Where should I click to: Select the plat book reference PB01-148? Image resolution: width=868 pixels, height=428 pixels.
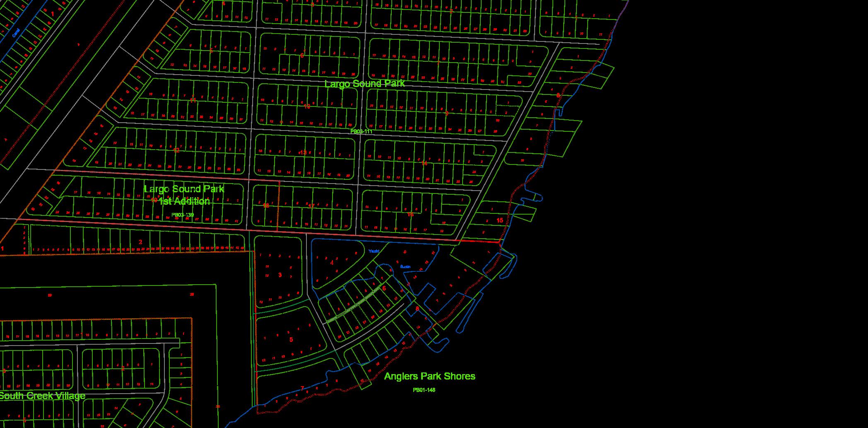(x=424, y=390)
